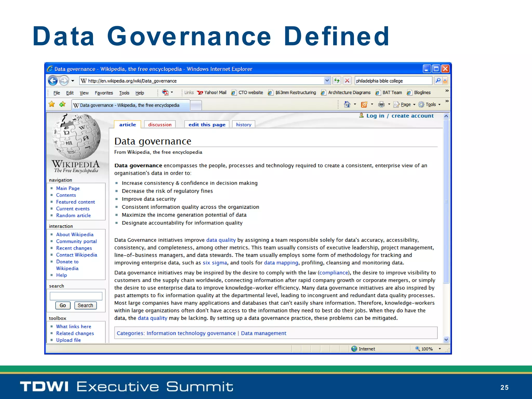Follow the compliance article link
Screen dimensions: 532x399
[334, 273]
